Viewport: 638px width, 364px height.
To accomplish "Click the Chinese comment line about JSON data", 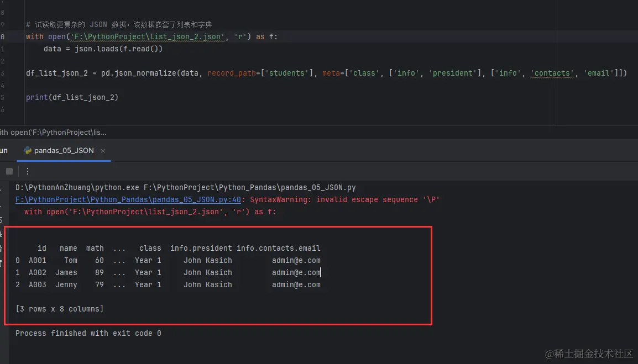I will coord(119,24).
